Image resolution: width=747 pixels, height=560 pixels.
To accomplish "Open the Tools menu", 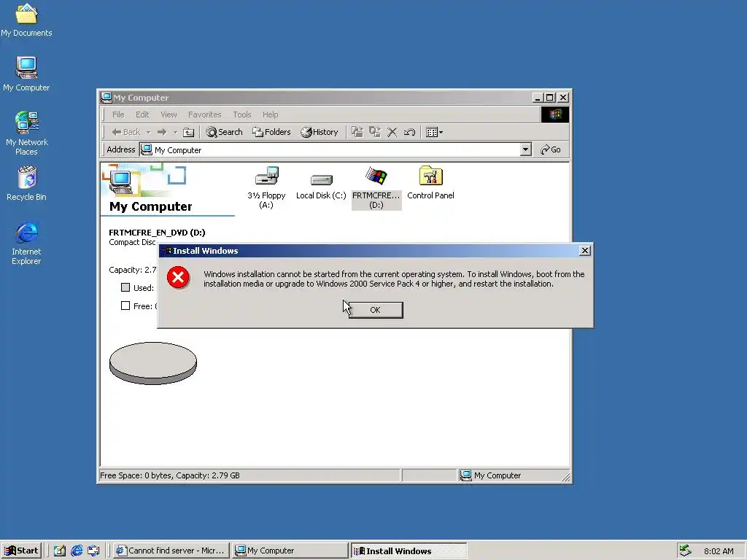I will click(x=242, y=114).
